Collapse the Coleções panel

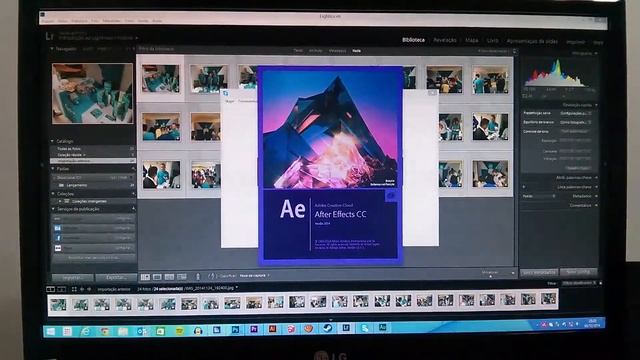click(x=53, y=193)
